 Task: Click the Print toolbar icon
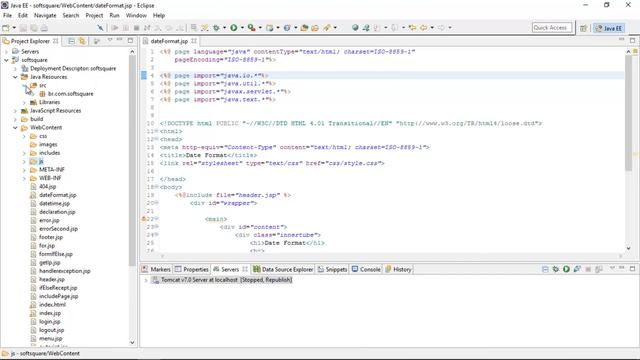44,28
